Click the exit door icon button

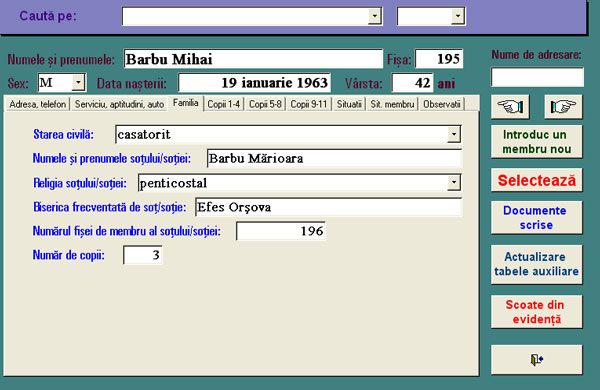coord(536,359)
